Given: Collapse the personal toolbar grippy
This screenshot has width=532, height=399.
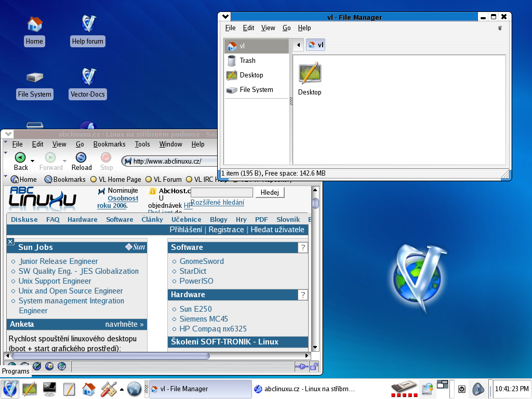Looking at the screenshot, I should pyautogui.click(x=5, y=177).
